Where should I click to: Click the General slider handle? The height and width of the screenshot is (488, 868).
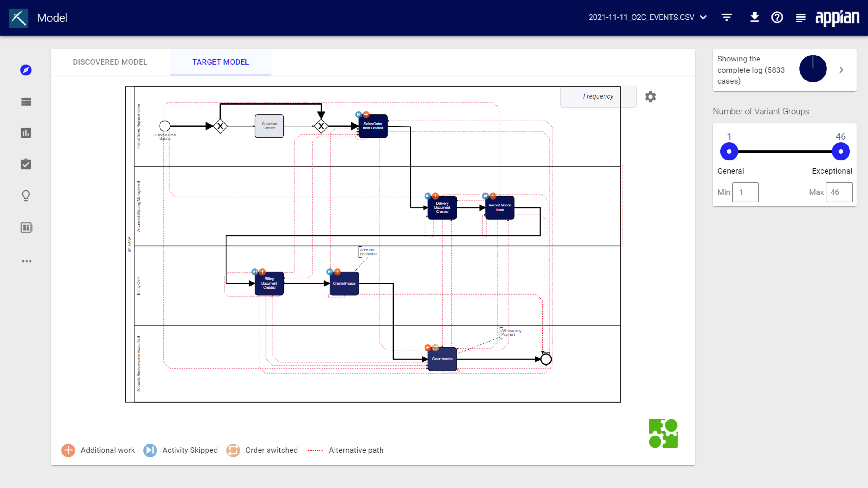click(729, 152)
